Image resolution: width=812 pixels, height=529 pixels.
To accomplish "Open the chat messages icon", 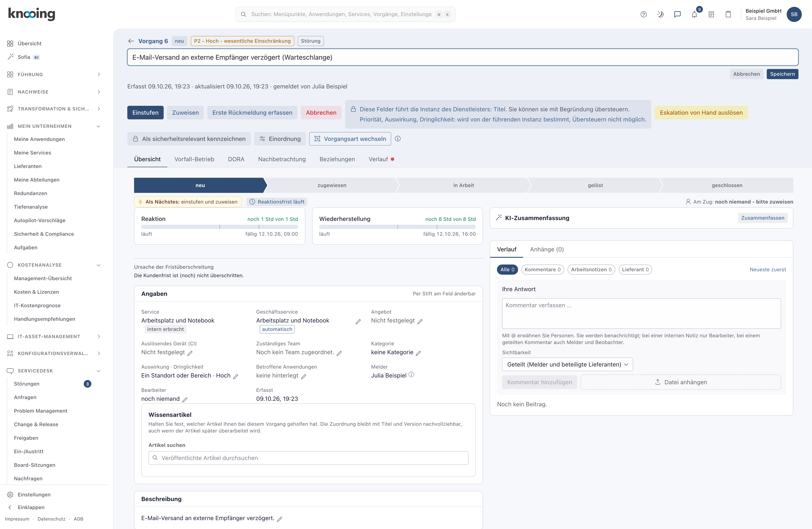I will tap(678, 14).
